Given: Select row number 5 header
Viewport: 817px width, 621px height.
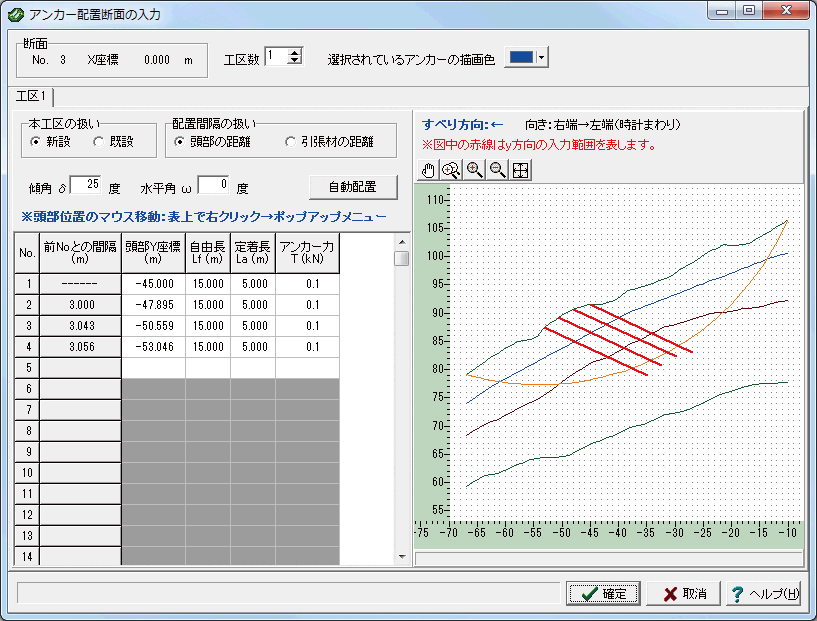Looking at the screenshot, I should [x=27, y=368].
